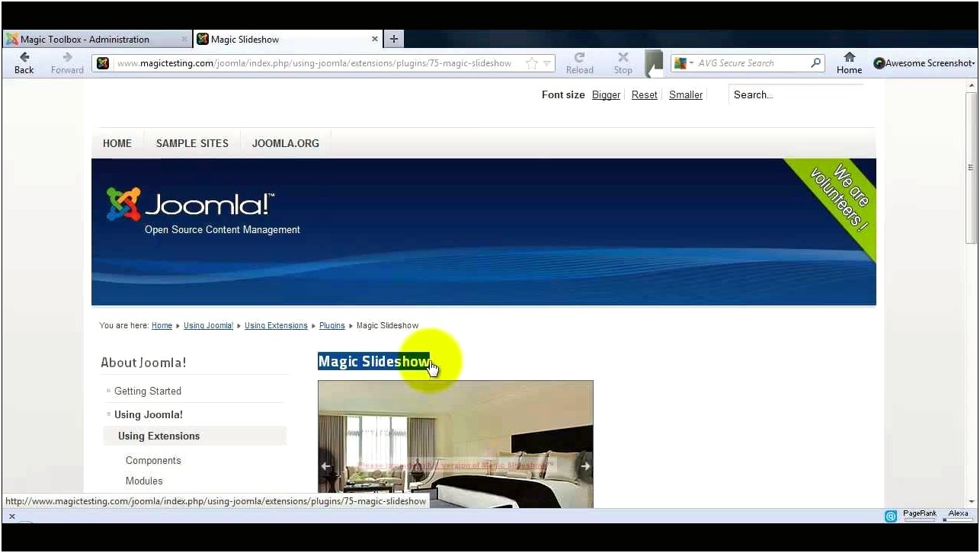The width and height of the screenshot is (980, 553).
Task: Reset the font size
Action: 644,95
